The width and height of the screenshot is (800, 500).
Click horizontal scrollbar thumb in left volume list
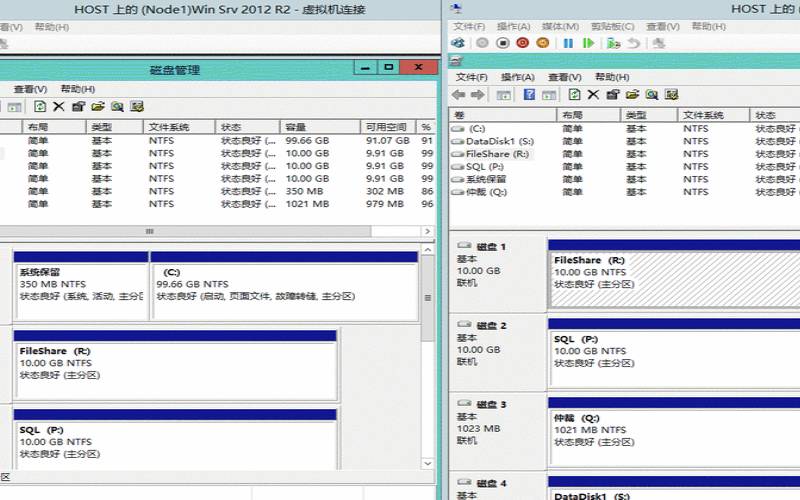pyautogui.click(x=185, y=232)
